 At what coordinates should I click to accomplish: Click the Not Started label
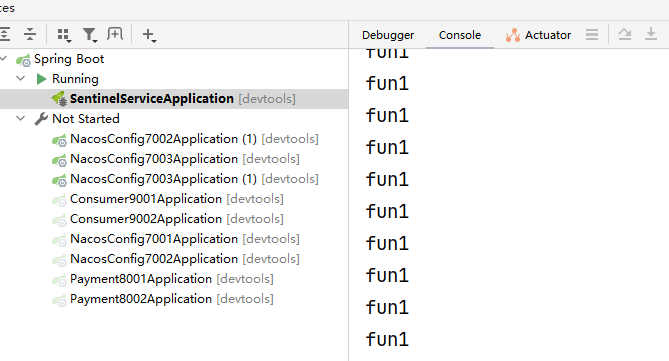click(x=86, y=119)
